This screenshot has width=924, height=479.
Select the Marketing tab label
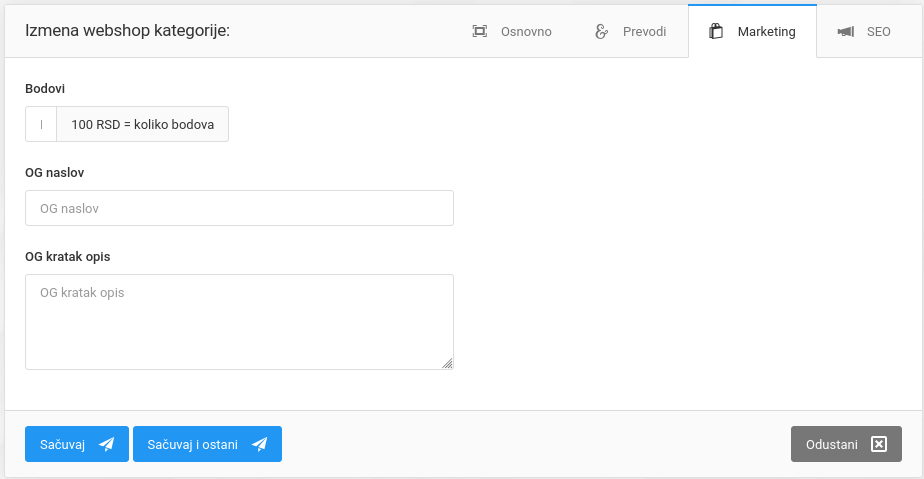766,32
